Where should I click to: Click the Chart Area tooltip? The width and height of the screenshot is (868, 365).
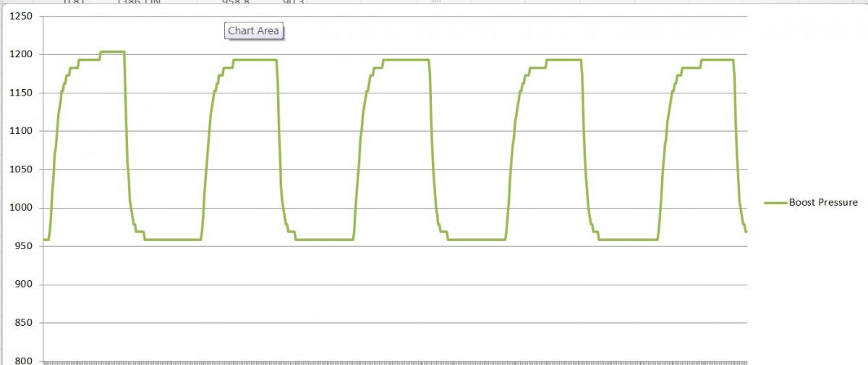tap(253, 31)
